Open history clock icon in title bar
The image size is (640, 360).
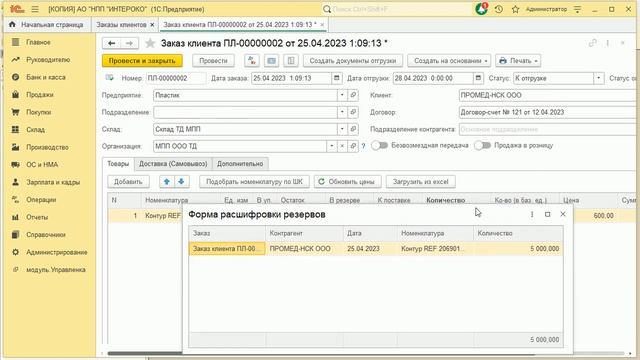point(499,9)
